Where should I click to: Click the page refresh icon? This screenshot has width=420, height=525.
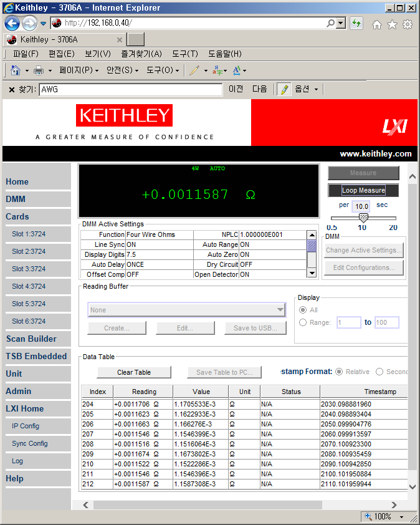[356, 24]
